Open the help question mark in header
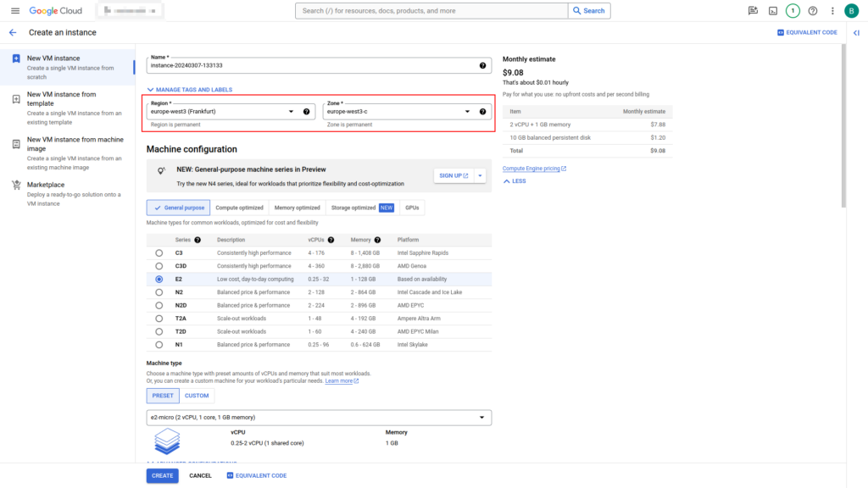Screen dimensions: 868x488 tap(813, 11)
